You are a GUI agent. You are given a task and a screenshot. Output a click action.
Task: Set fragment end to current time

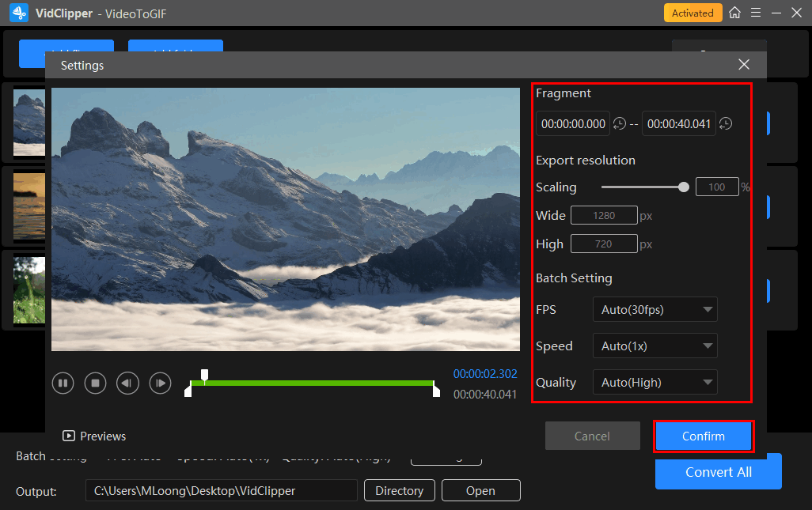coord(725,124)
